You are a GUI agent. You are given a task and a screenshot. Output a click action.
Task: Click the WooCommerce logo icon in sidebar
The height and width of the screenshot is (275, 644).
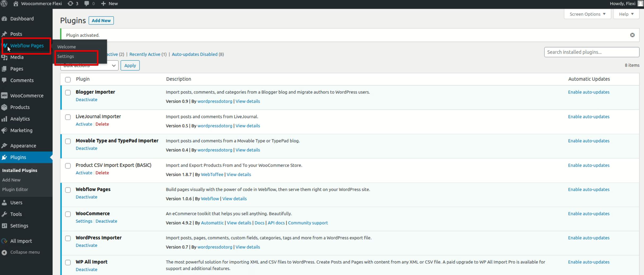(x=4, y=96)
